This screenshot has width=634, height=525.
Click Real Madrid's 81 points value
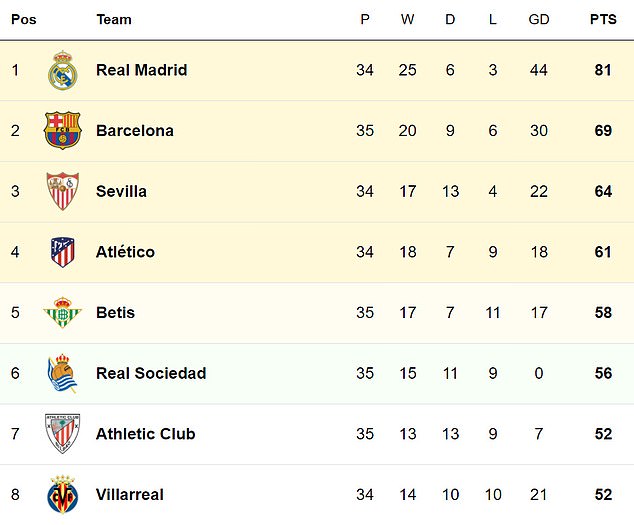pyautogui.click(x=603, y=70)
